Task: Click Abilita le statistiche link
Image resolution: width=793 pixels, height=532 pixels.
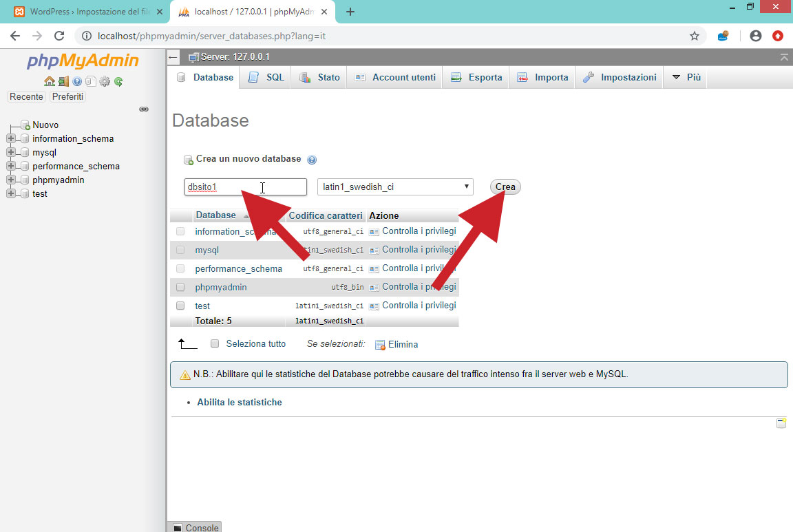Action: pos(240,403)
